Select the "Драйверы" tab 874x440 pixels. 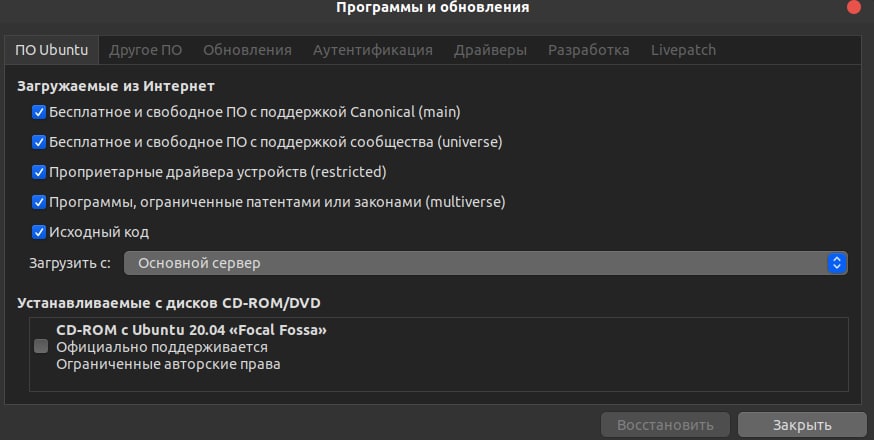point(490,50)
